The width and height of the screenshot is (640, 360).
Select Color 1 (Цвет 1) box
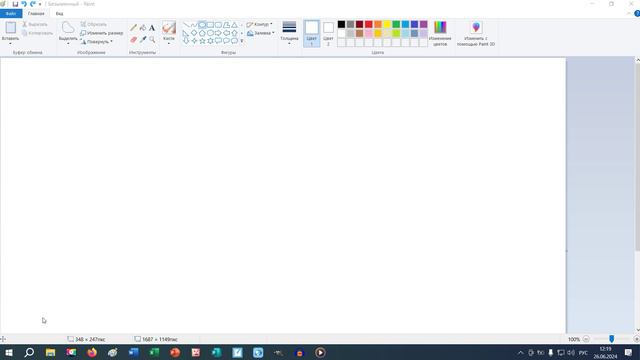[x=311, y=33]
